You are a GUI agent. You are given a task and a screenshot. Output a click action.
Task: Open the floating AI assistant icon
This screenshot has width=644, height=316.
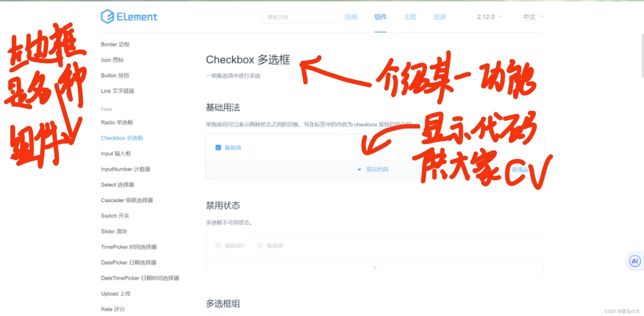coord(635,261)
